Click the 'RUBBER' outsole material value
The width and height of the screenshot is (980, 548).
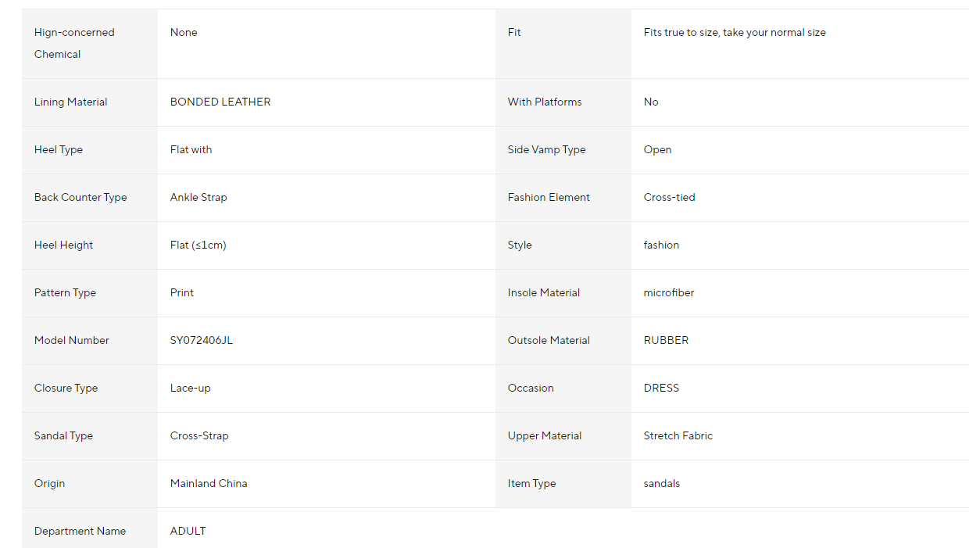click(667, 341)
